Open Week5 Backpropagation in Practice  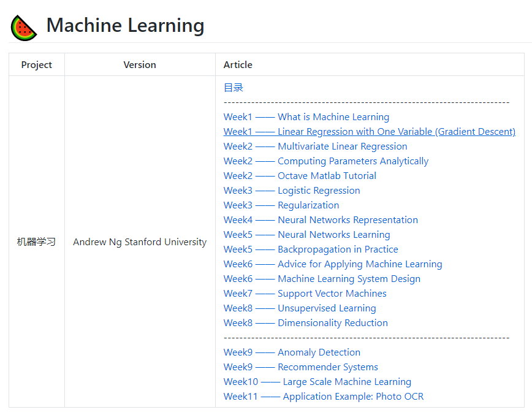311,249
